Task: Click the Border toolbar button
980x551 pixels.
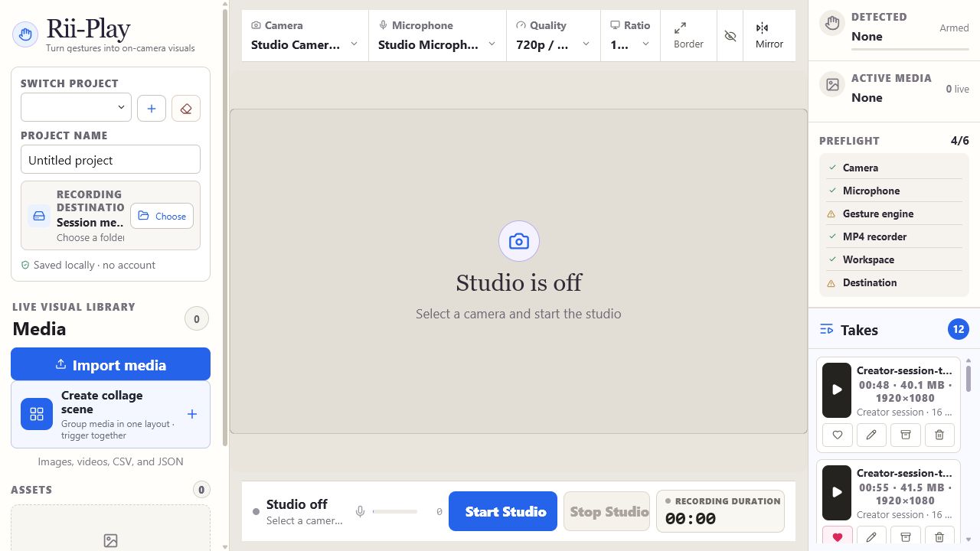Action: click(688, 36)
